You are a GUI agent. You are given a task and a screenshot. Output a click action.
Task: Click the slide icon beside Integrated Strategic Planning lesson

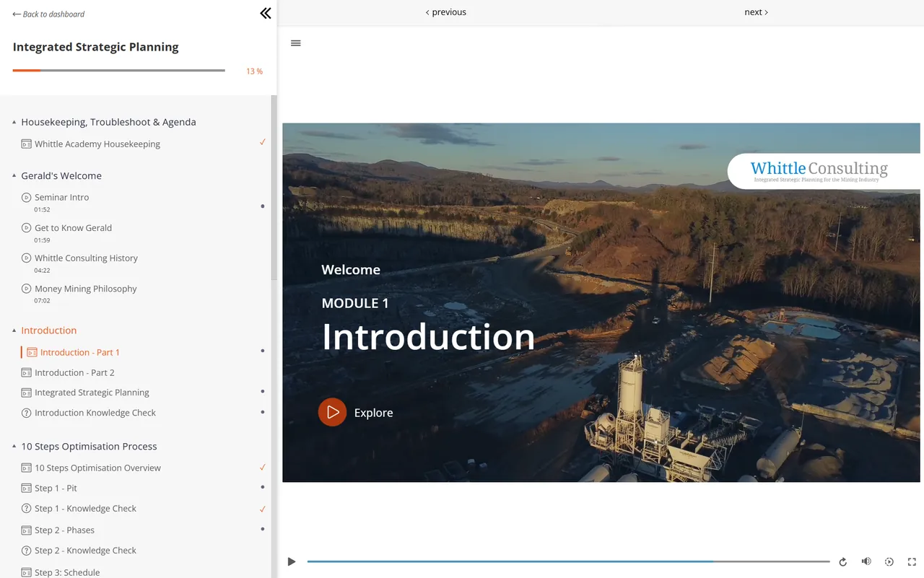[x=27, y=393]
